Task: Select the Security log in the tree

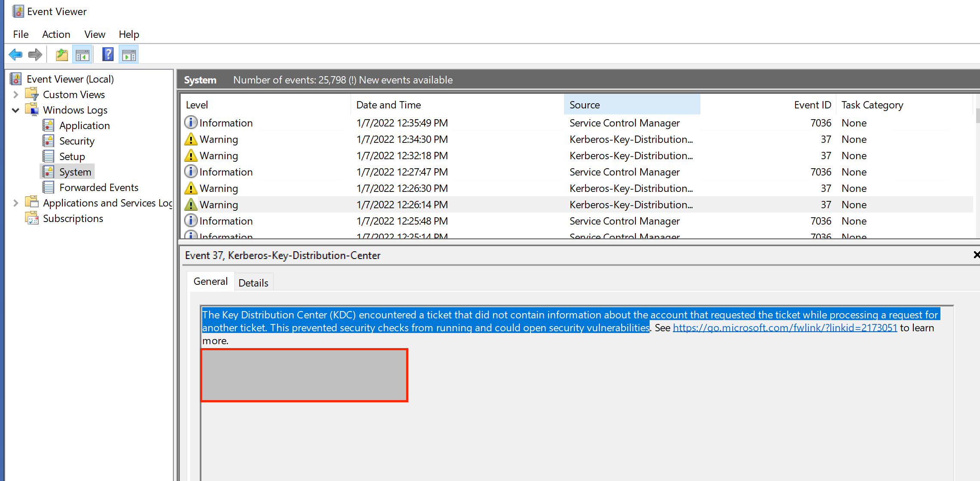Action: pos(77,141)
